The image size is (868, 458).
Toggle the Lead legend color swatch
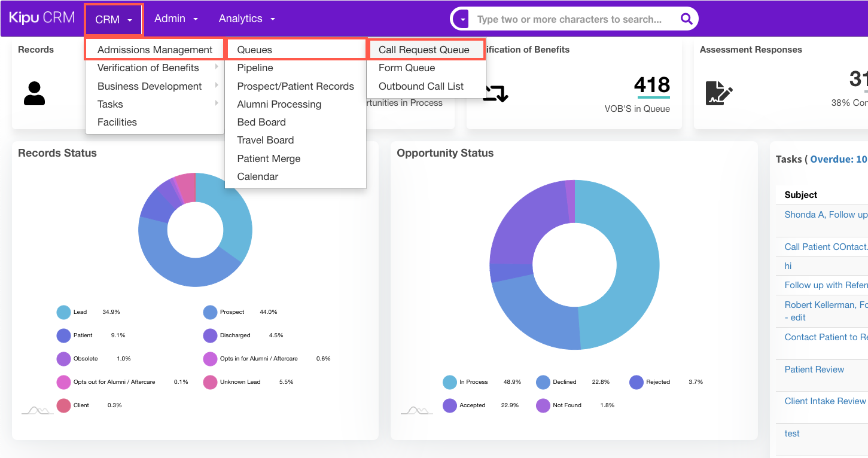[x=64, y=312]
